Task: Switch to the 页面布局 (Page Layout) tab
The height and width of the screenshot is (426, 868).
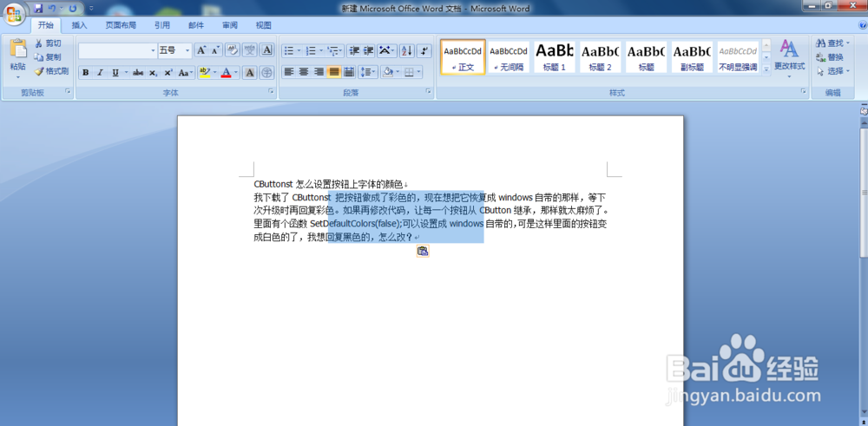Action: [x=121, y=25]
